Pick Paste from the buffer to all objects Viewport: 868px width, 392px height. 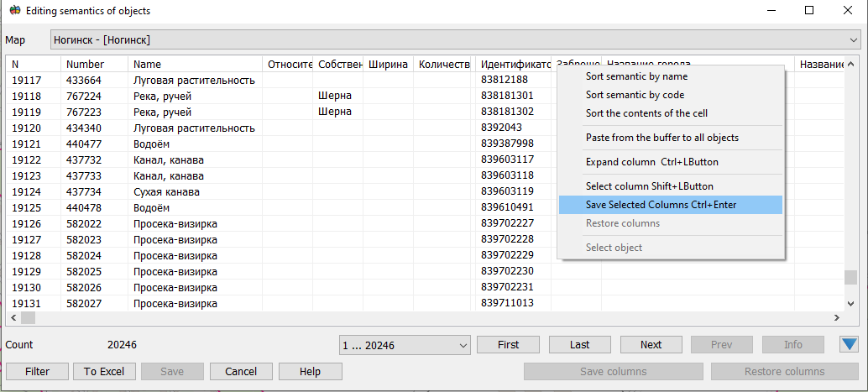click(x=661, y=137)
